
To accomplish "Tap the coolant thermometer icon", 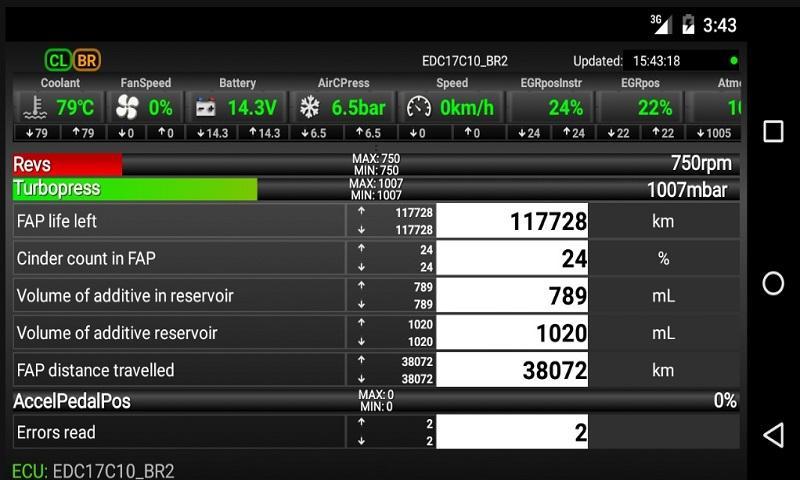I will (x=35, y=107).
